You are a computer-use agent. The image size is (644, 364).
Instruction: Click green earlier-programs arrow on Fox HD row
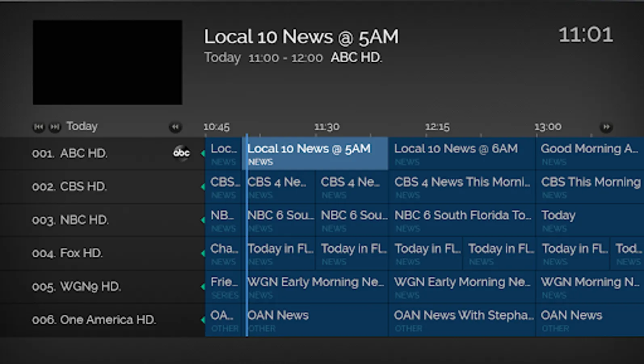click(x=203, y=253)
